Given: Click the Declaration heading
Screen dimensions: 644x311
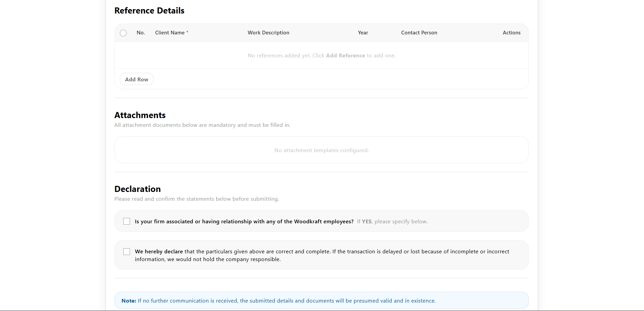Looking at the screenshot, I should click(x=137, y=189).
